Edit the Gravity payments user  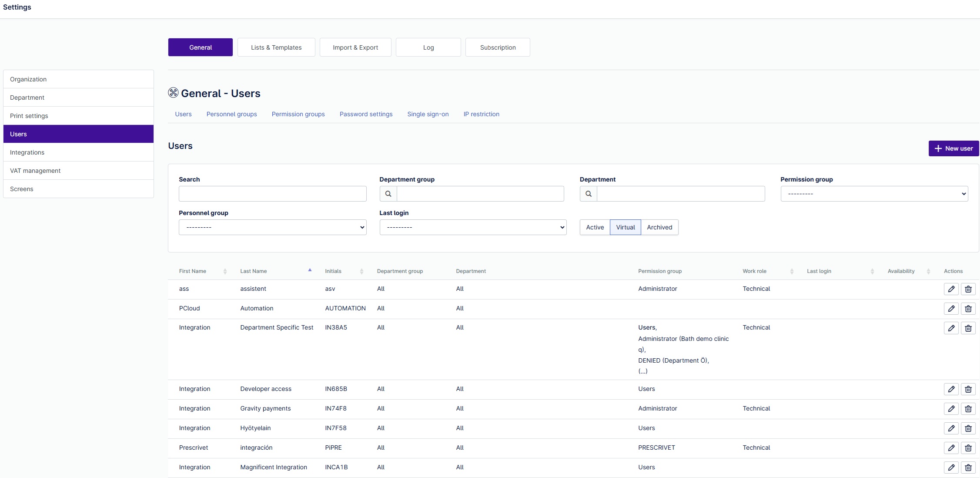click(951, 409)
